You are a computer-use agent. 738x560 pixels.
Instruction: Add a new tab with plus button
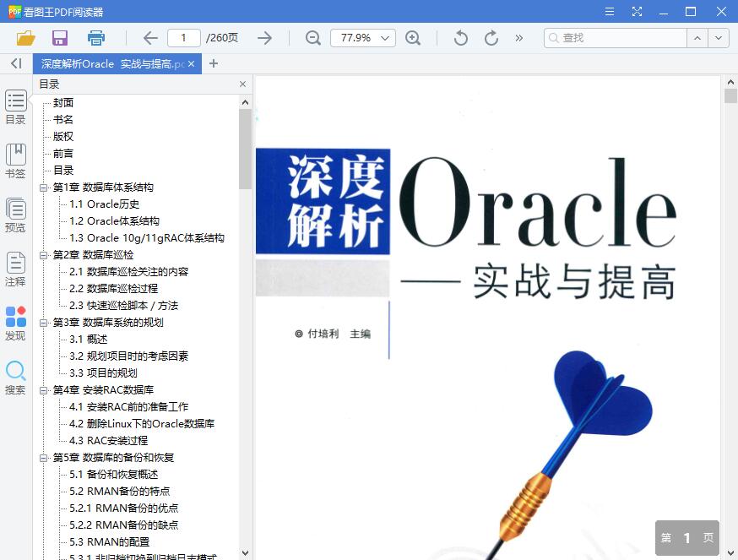[x=214, y=63]
